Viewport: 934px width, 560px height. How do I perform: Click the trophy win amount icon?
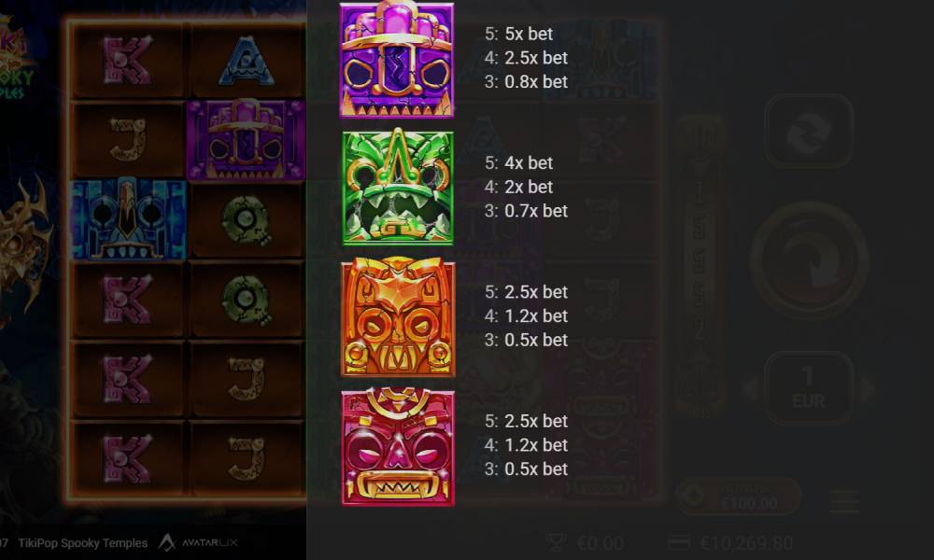click(555, 542)
